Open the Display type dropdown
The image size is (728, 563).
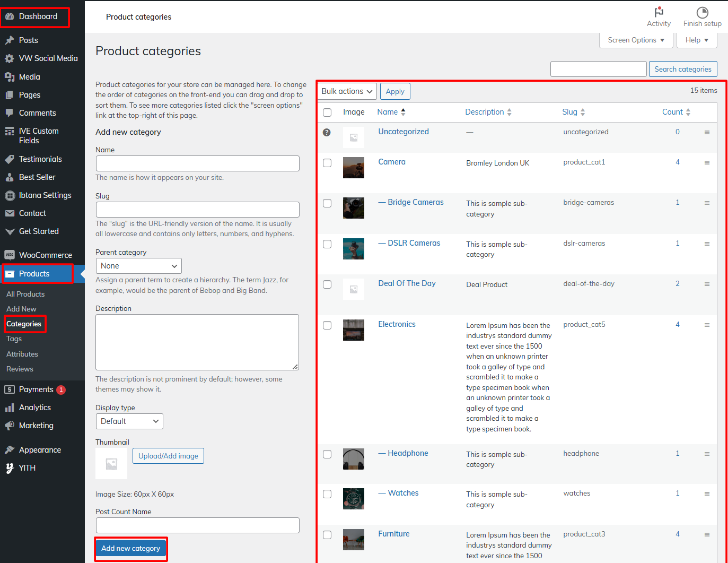coord(129,421)
